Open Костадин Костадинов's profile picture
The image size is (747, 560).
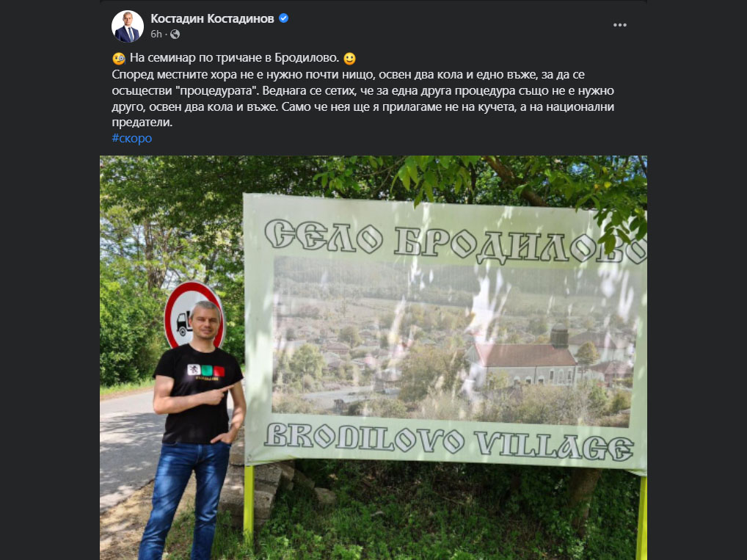coord(127,26)
